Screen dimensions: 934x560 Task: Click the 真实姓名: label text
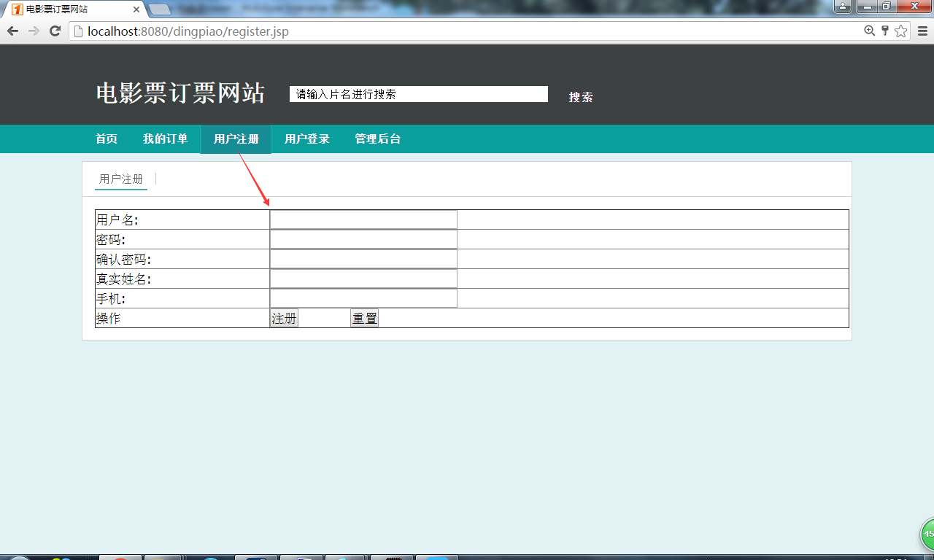(x=123, y=279)
